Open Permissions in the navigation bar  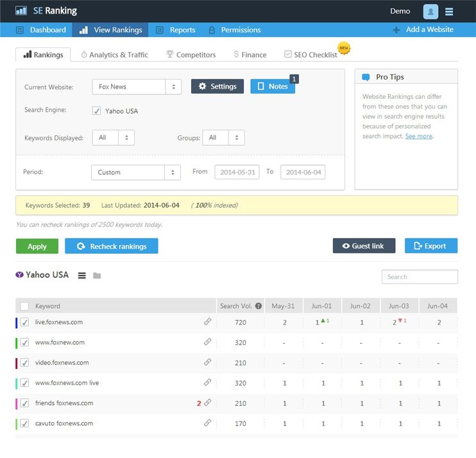pyautogui.click(x=235, y=30)
